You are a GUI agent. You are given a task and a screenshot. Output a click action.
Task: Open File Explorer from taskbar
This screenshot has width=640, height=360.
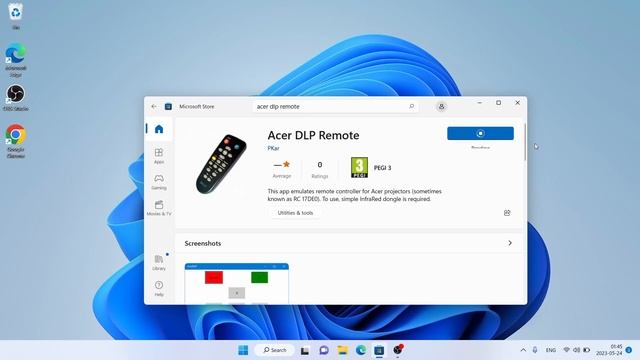coord(342,350)
